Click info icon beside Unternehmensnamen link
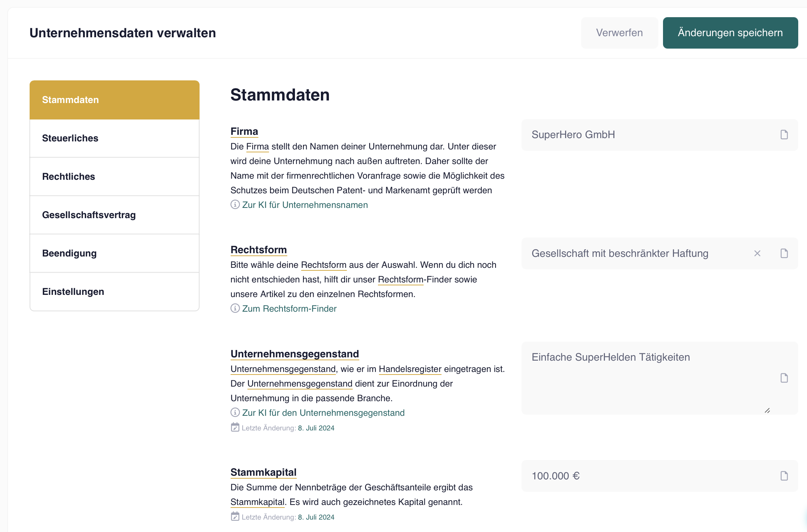The width and height of the screenshot is (807, 532). 235,205
